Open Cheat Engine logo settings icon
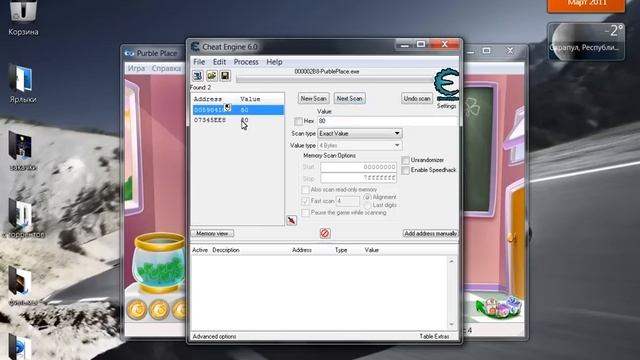Screen dimensions: 640x360 pyautogui.click(x=447, y=84)
